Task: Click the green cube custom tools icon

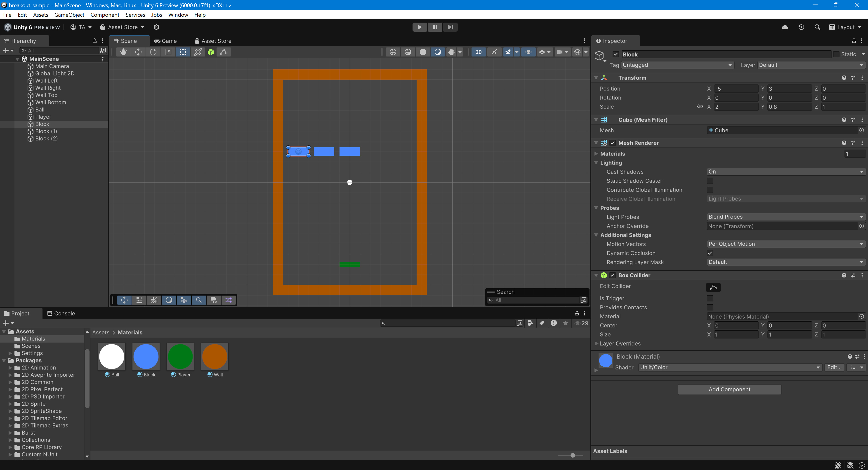Action: point(211,52)
